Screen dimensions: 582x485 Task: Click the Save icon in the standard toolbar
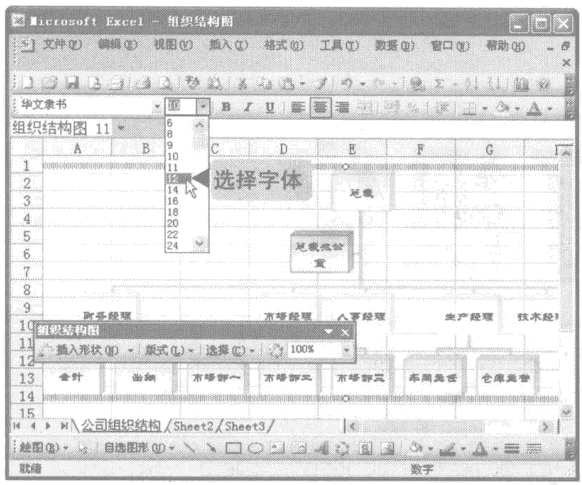(72, 83)
